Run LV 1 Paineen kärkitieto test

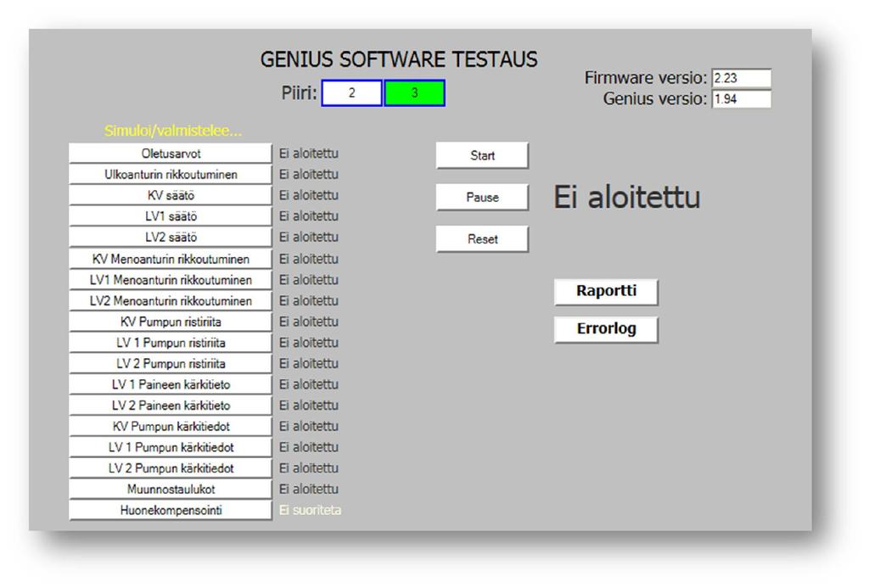[171, 384]
